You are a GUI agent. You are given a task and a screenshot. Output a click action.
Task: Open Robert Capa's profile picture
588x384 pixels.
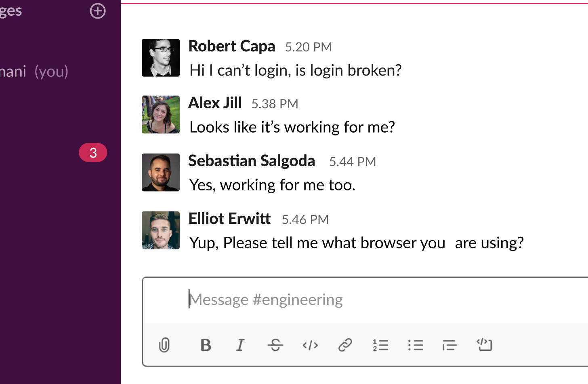(161, 58)
